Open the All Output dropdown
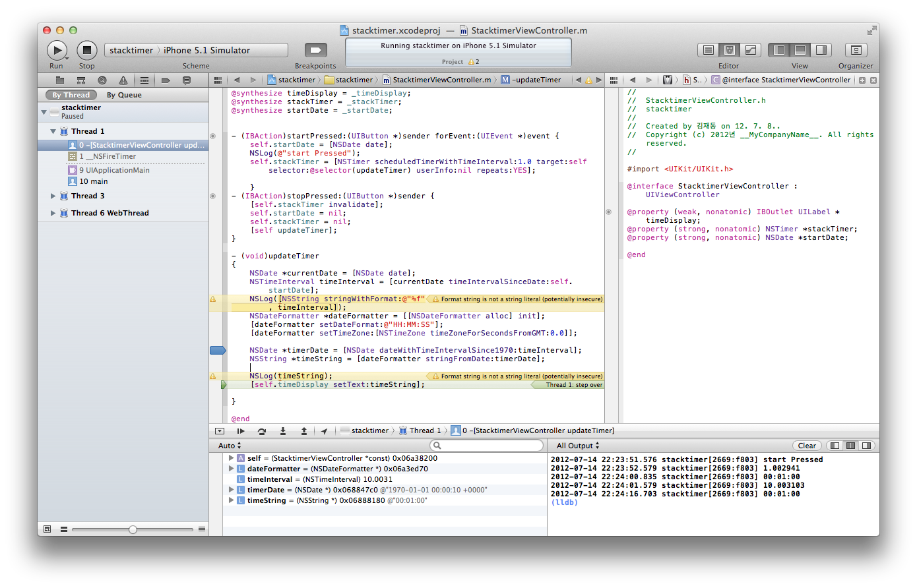Viewport: 917px width, 588px height. point(577,446)
